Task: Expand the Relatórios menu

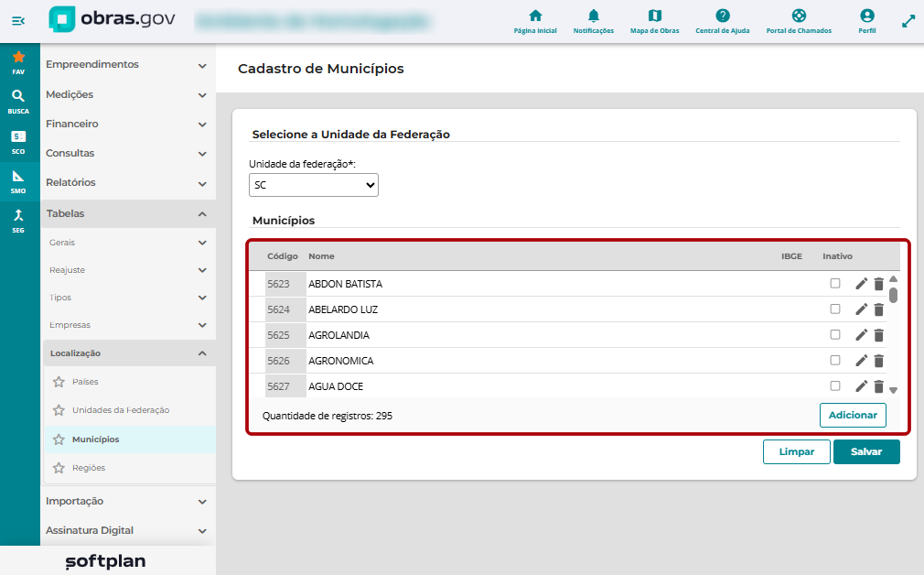Action: (127, 183)
